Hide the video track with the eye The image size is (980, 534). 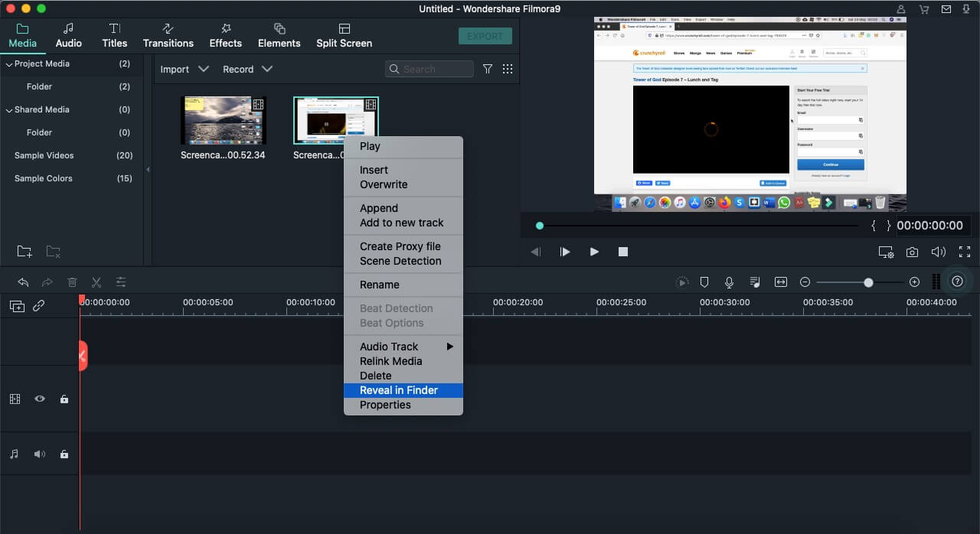coord(40,399)
